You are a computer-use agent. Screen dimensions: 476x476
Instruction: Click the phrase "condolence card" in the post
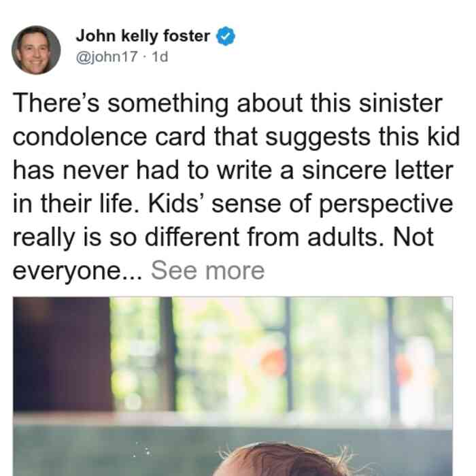(109, 137)
